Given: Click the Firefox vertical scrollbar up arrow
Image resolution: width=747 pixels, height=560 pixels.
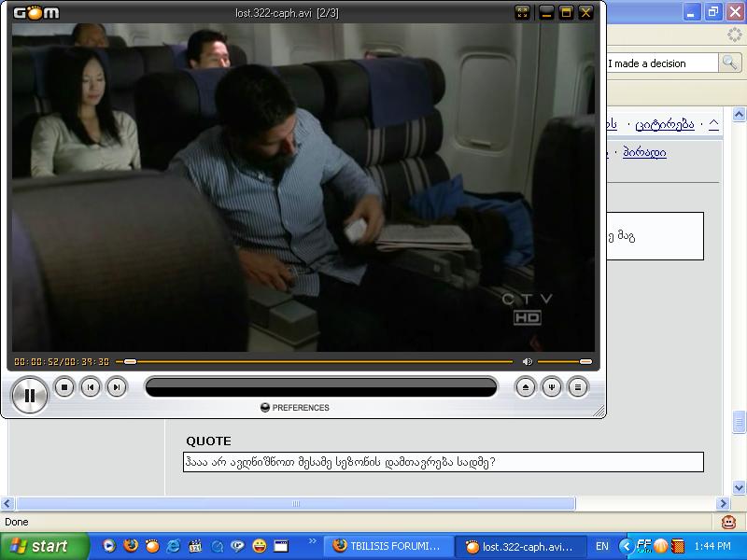Looking at the screenshot, I should pyautogui.click(x=739, y=114).
